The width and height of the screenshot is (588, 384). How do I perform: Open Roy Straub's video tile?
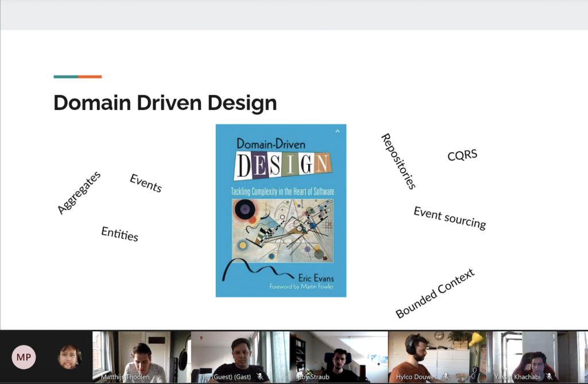point(339,356)
